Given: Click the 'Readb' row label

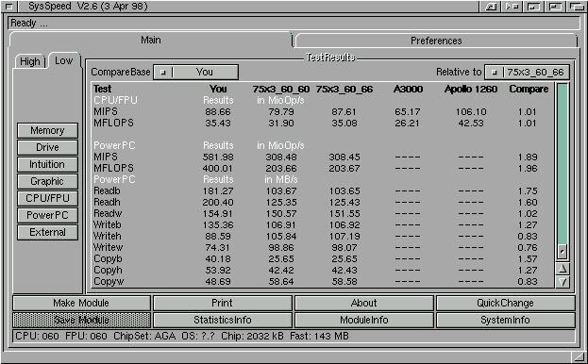Looking at the screenshot, I should (107, 191).
